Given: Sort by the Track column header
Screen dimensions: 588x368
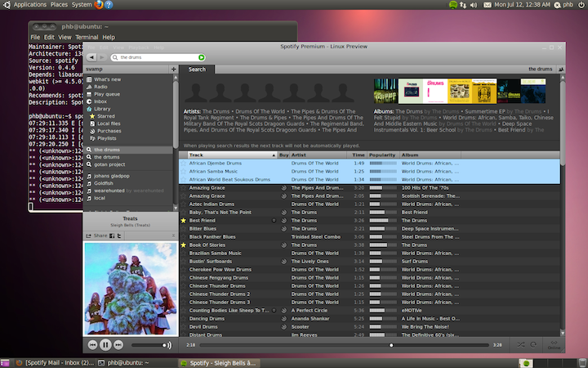Looking at the screenshot, I should [232, 155].
